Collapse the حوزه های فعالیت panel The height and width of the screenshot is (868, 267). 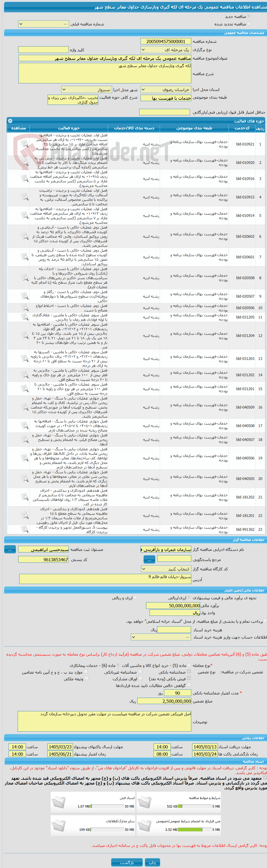tap(10, 120)
